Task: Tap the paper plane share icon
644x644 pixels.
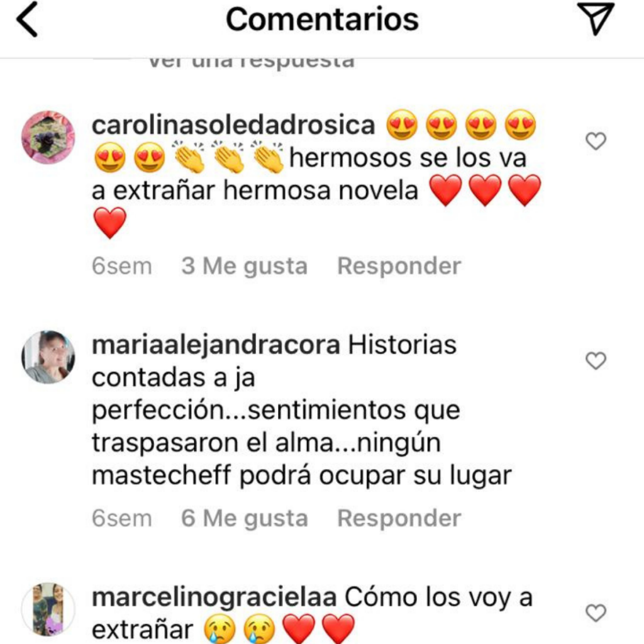Action: tap(596, 18)
